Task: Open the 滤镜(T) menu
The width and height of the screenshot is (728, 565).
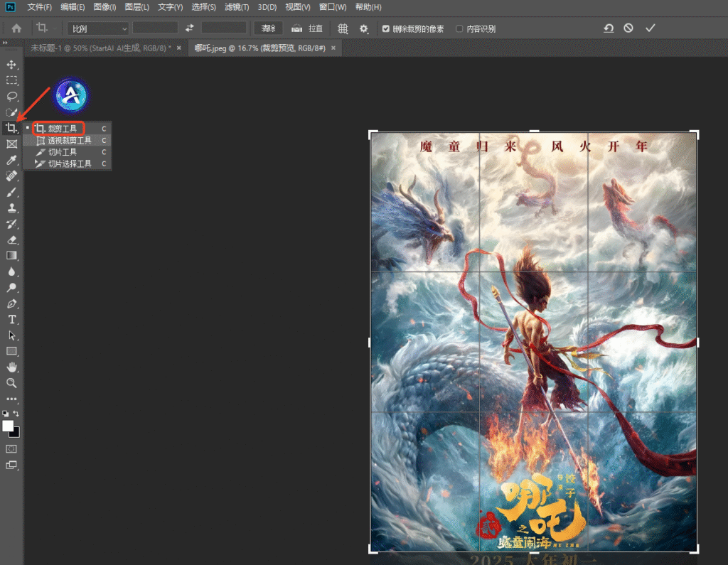Action: [236, 7]
